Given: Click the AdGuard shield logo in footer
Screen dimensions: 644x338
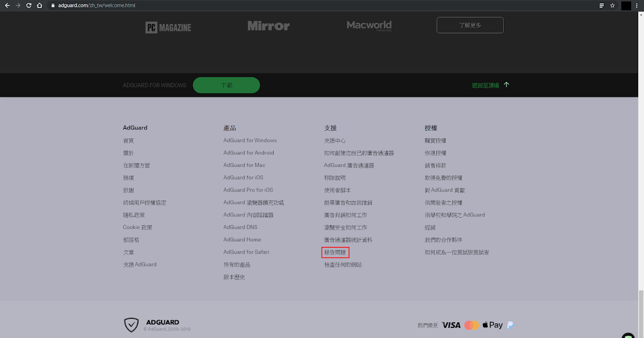Looking at the screenshot, I should pyautogui.click(x=131, y=325).
